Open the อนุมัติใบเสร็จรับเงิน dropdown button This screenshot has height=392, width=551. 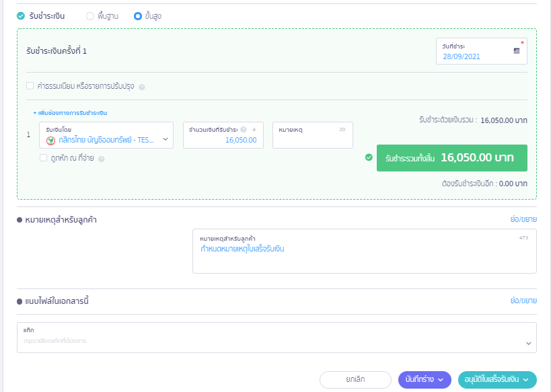[497, 380]
